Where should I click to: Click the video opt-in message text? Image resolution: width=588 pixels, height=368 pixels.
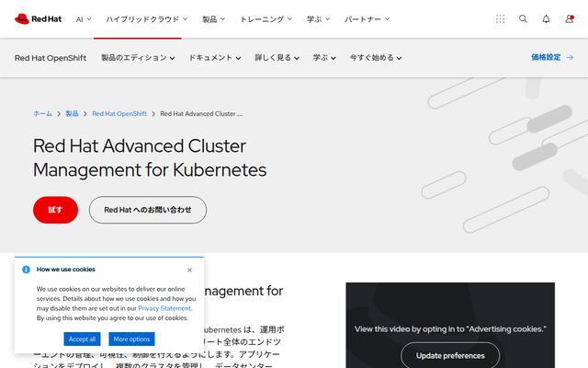pos(450,329)
